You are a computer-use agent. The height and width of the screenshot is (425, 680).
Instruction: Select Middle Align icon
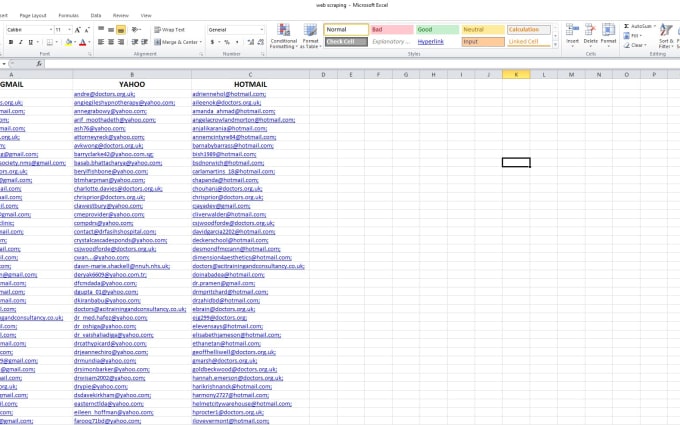(x=111, y=29)
